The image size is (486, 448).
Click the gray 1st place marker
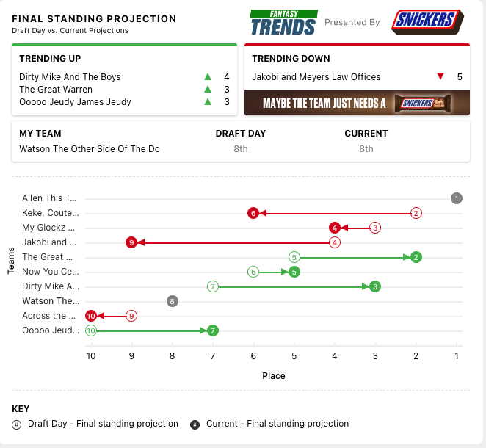[457, 198]
